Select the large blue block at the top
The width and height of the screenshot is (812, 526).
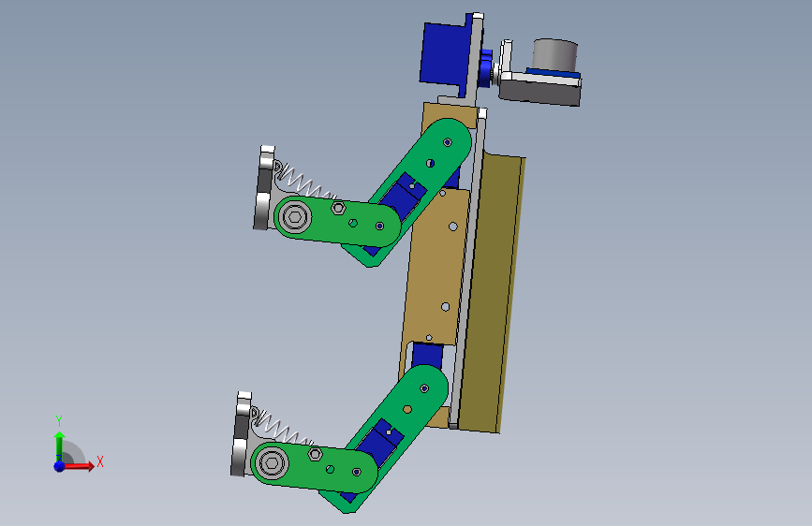click(x=444, y=54)
